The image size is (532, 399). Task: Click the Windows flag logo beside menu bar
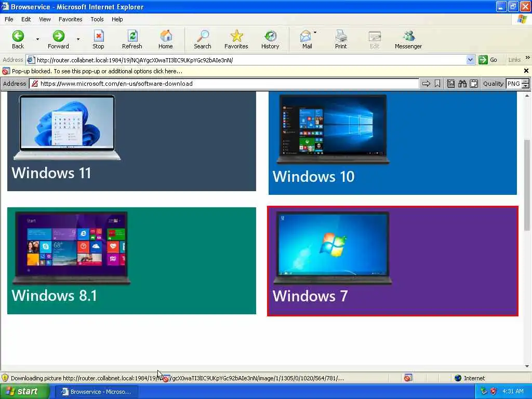[522, 19]
